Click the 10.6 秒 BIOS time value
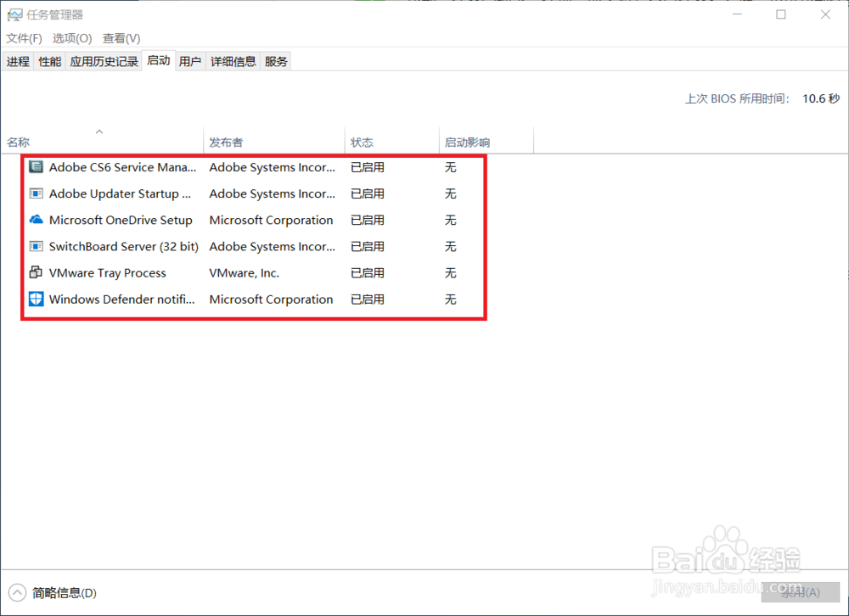Viewport: 849px width, 616px height. (x=821, y=98)
